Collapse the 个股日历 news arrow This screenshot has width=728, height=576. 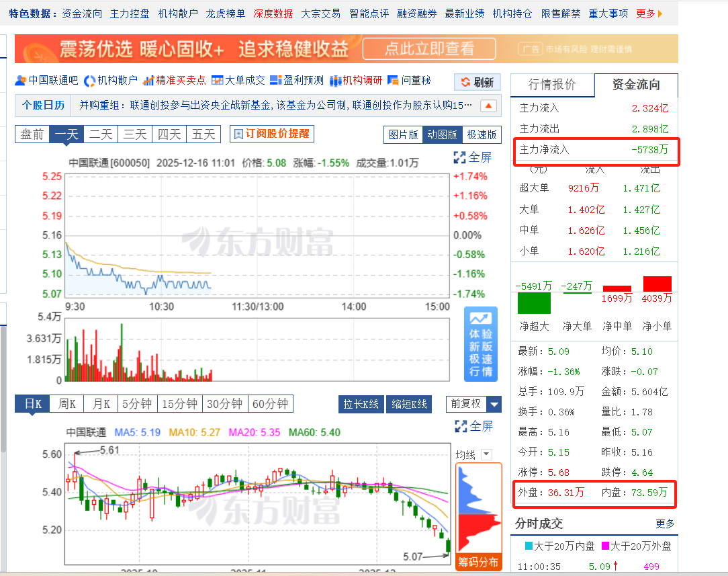(x=488, y=106)
